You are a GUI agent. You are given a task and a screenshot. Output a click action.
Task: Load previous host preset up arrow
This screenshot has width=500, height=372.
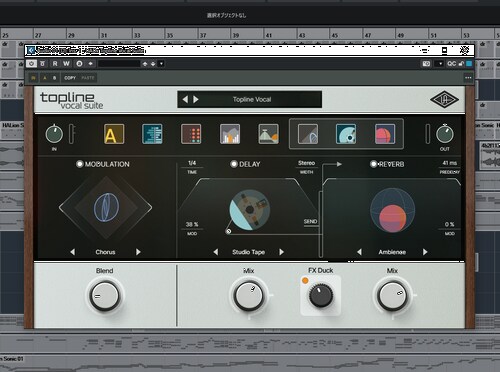(x=145, y=63)
